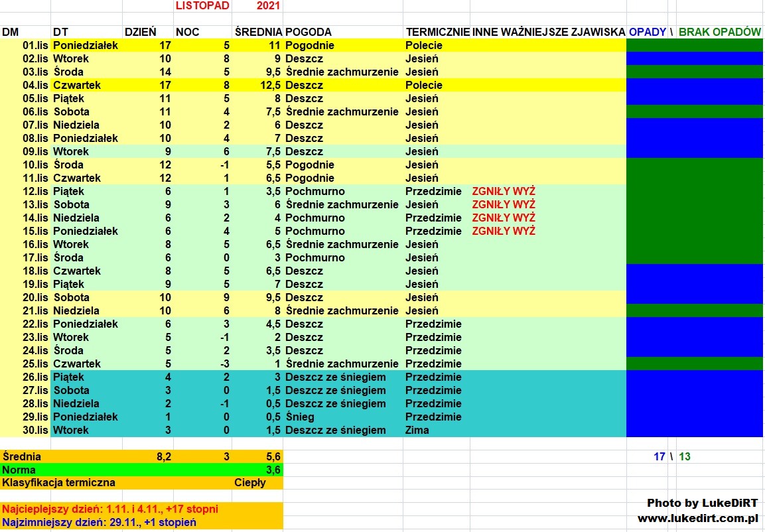The height and width of the screenshot is (532, 765).
Task: Select the blue precipitation cell for 30.lis
Action: [694, 430]
